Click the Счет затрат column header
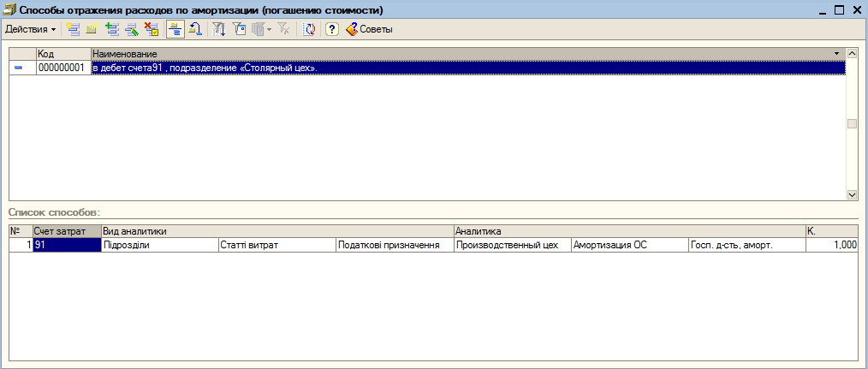 67,230
